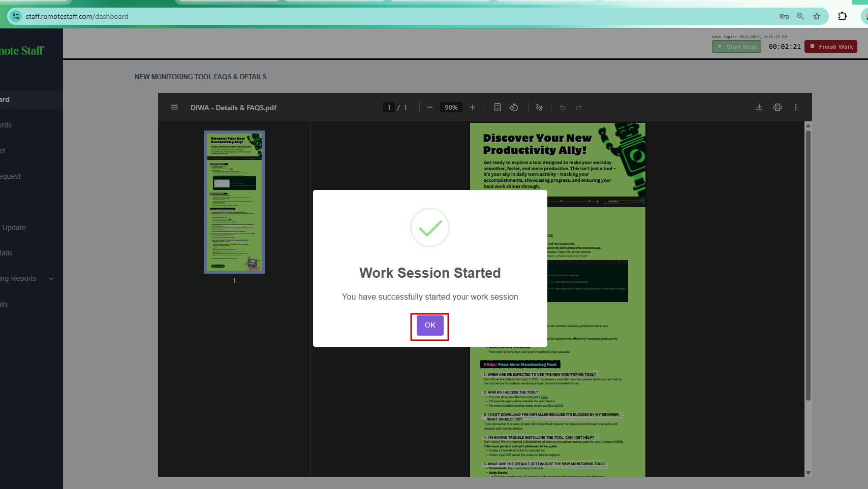Viewport: 868px width, 489px height.
Task: Zoom out the PDF with minus icon
Action: click(430, 107)
